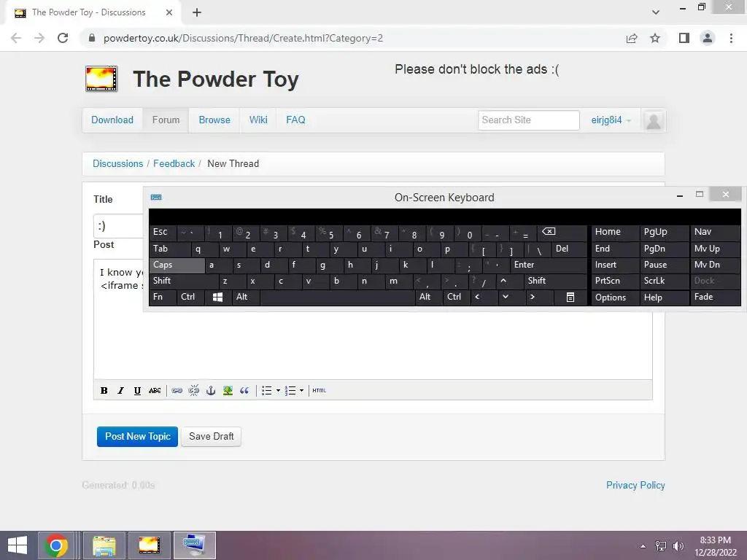
Task: Insert an anchor in the post
Action: pyautogui.click(x=211, y=391)
